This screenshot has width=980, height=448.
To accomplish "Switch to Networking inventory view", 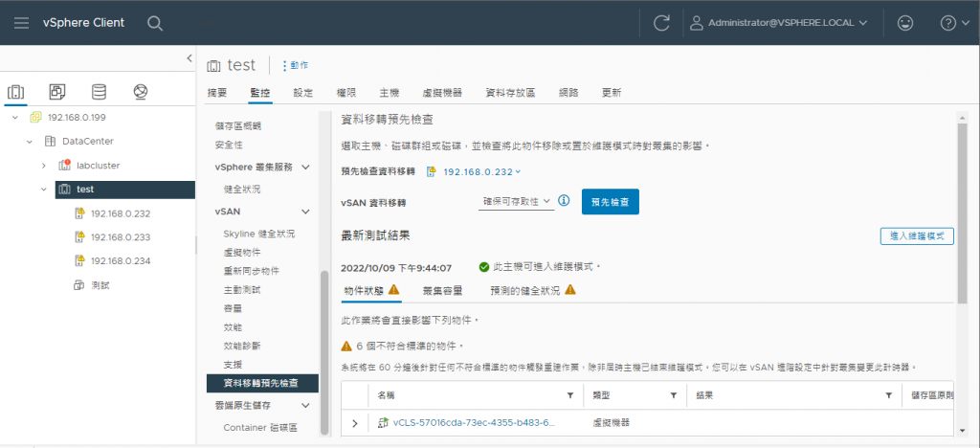I will pyautogui.click(x=141, y=93).
